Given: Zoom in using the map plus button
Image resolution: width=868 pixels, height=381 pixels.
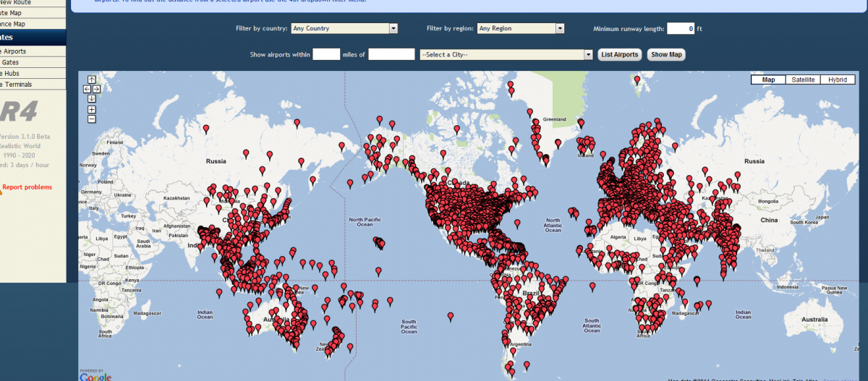Looking at the screenshot, I should (x=92, y=109).
